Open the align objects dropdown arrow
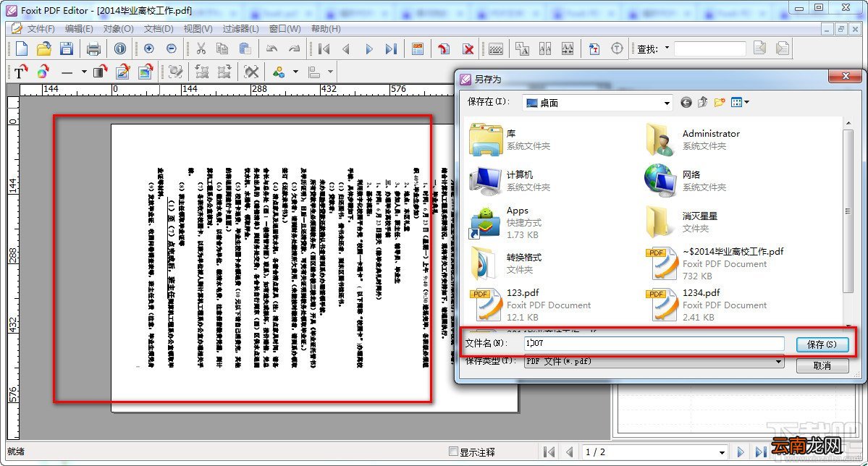Screen dimensions: 868x466 pyautogui.click(x=331, y=72)
